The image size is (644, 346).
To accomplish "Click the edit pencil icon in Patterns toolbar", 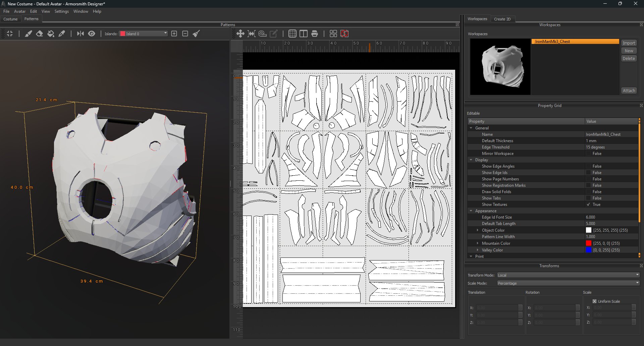I will [274, 34].
